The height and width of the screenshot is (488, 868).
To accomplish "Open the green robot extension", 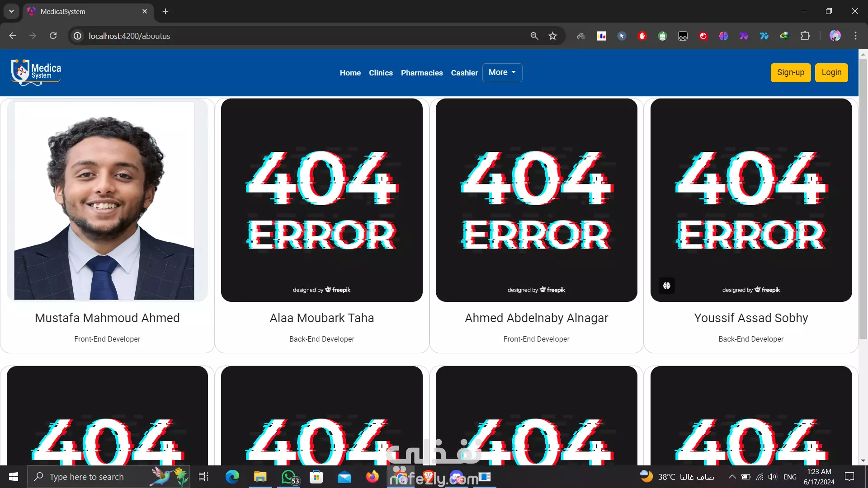I will [662, 36].
